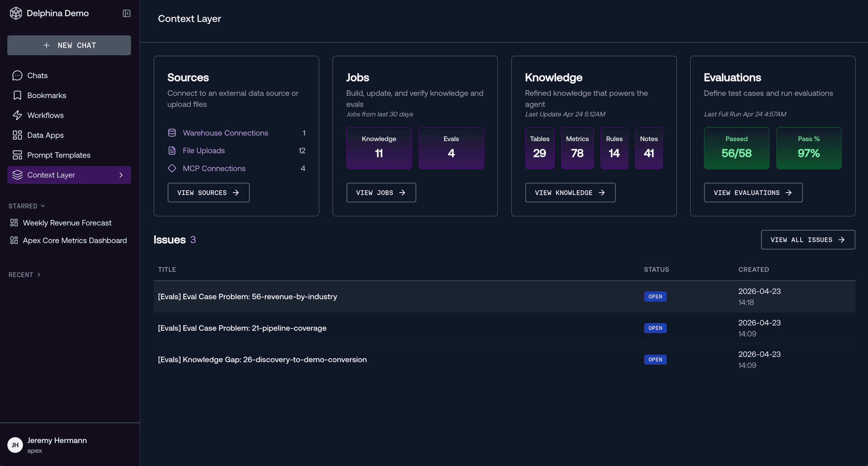
Task: Collapse the sidebar using the panel icon
Action: (x=126, y=13)
